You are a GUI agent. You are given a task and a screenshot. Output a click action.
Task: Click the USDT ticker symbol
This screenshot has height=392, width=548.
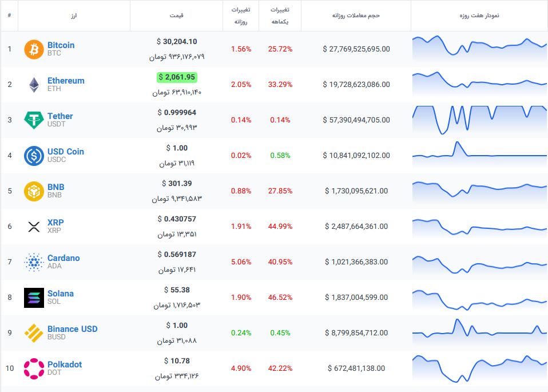pos(56,124)
